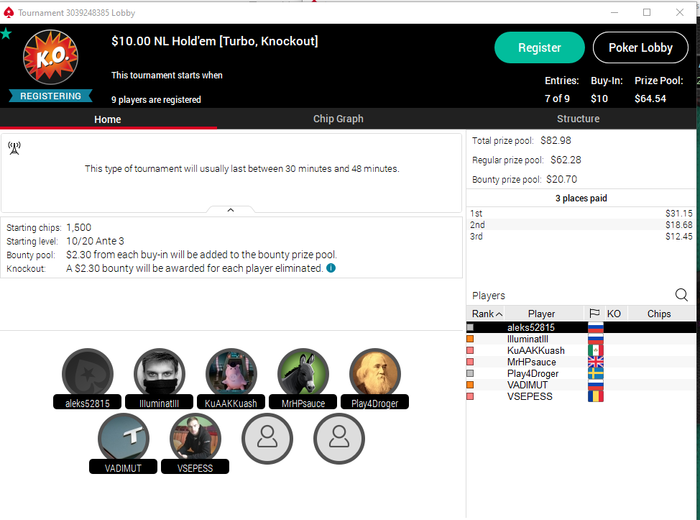Select Play4Droger's bearded man avatar
Image resolution: width=700 pixels, height=520 pixels.
[375, 374]
